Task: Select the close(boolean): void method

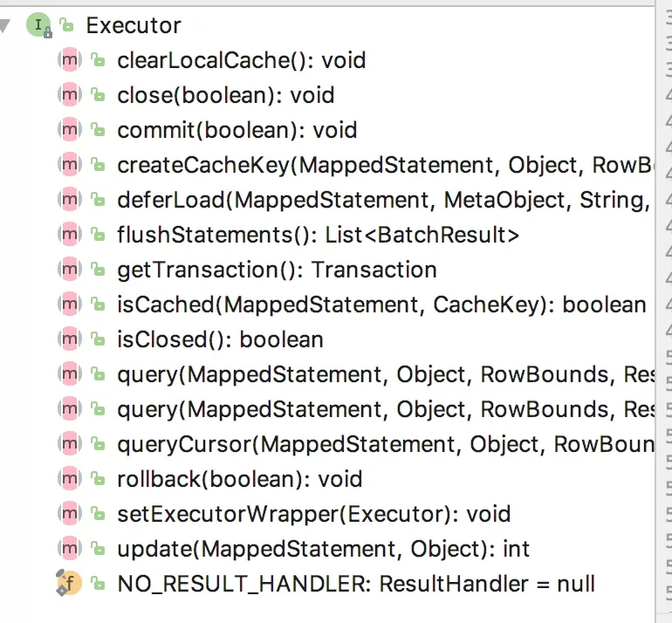Action: 225,95
